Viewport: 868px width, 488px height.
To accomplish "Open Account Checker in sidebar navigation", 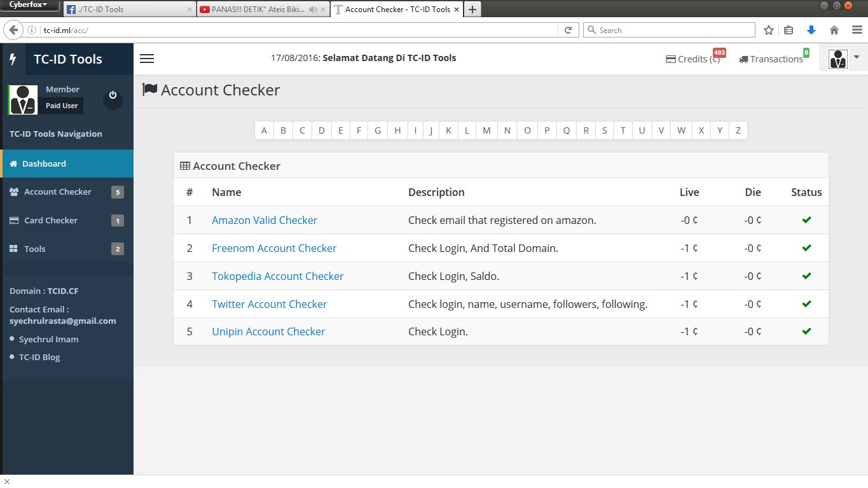I will [x=67, y=192].
